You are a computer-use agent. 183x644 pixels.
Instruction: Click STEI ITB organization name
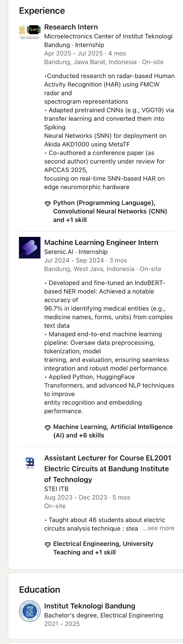(x=56, y=489)
